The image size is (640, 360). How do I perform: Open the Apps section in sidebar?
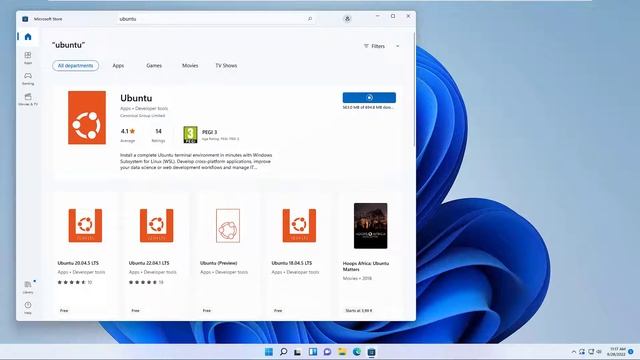pyautogui.click(x=28, y=58)
